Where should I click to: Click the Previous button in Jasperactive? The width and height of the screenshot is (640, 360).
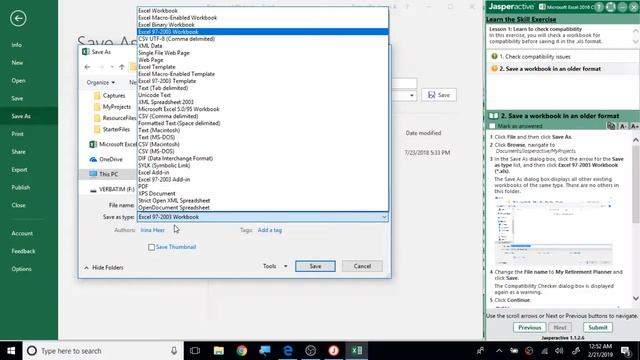529,327
